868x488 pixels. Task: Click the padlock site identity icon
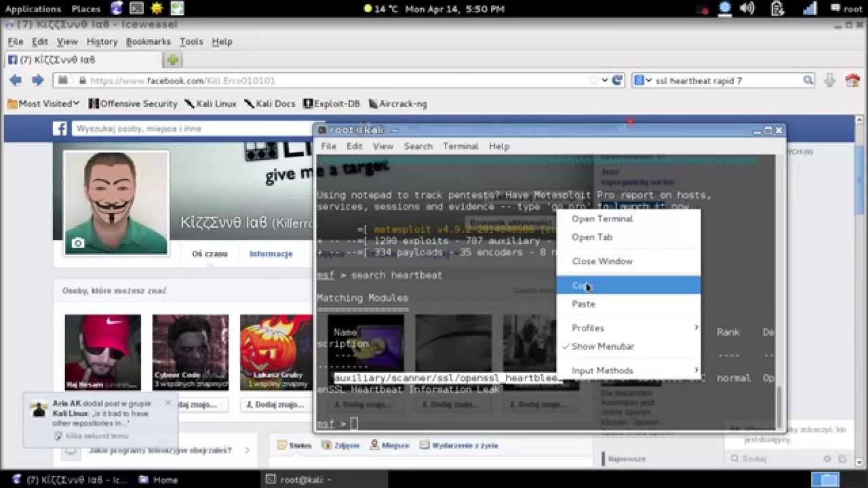coord(82,81)
